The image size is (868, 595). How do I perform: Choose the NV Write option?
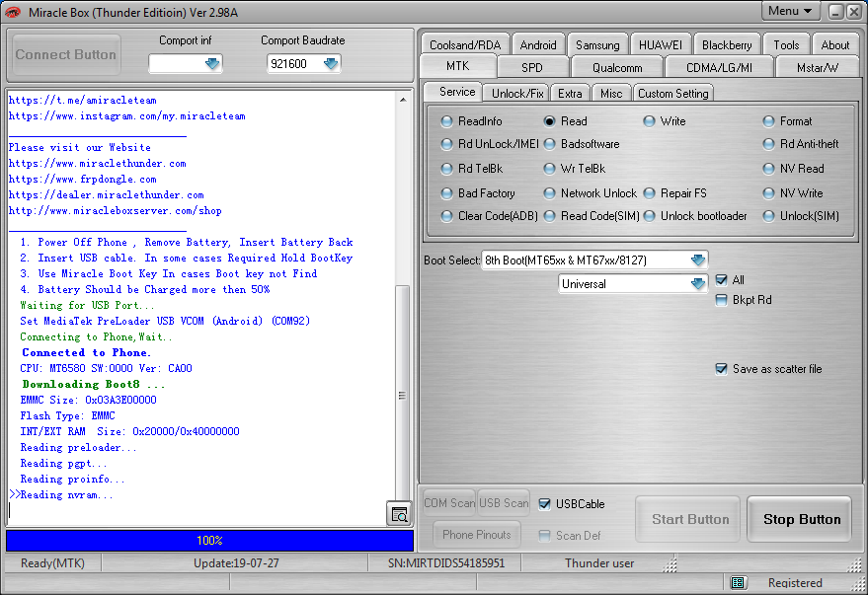pyautogui.click(x=793, y=193)
